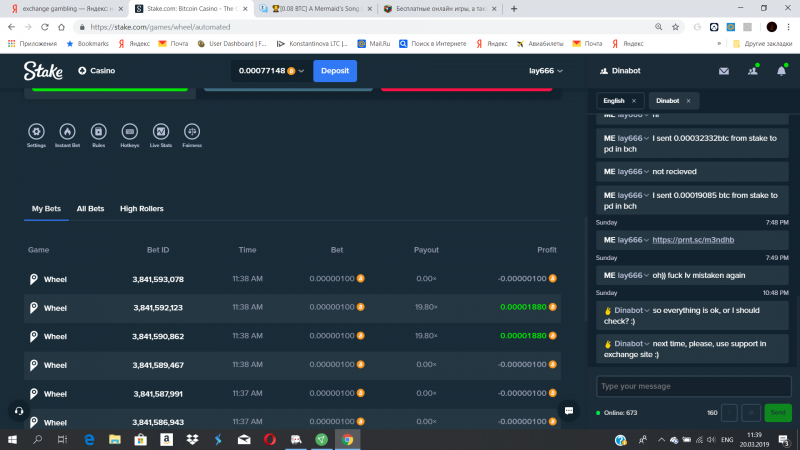Toggle the chat bubble icon
Image resolution: width=800 pixels, height=450 pixels.
pos(568,411)
